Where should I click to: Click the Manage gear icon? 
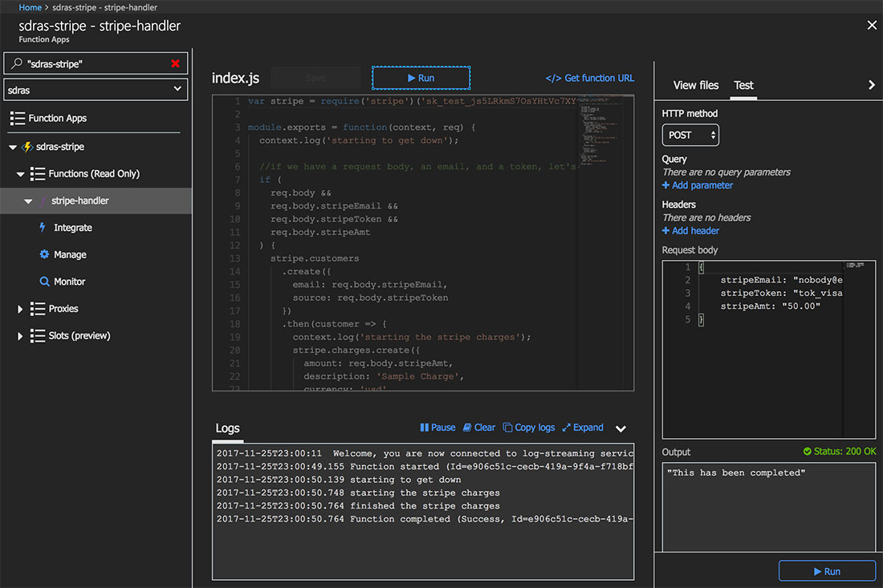(x=44, y=254)
